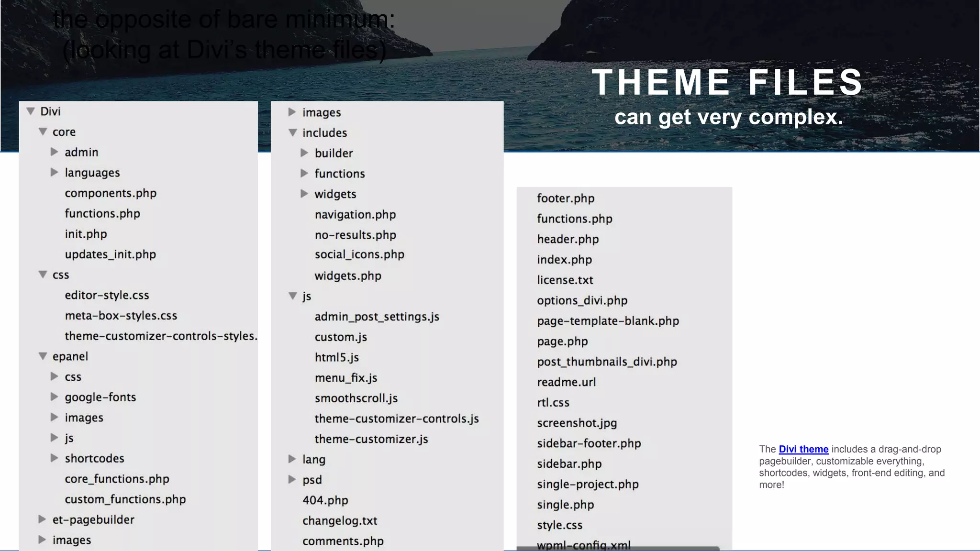980x551 pixels.
Task: Expand the admin folder triangle
Action: tap(55, 152)
